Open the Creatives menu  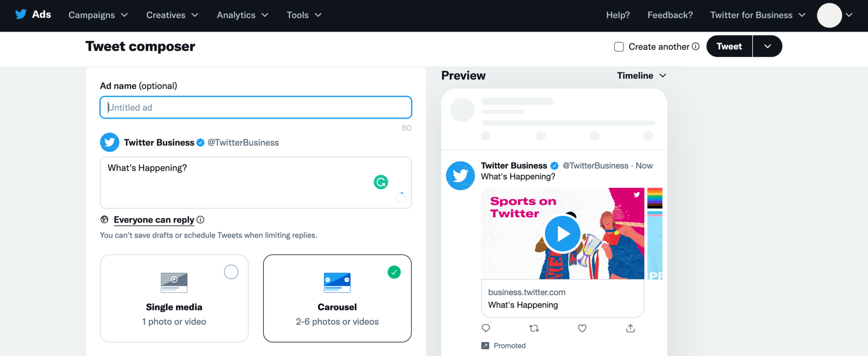pyautogui.click(x=172, y=15)
